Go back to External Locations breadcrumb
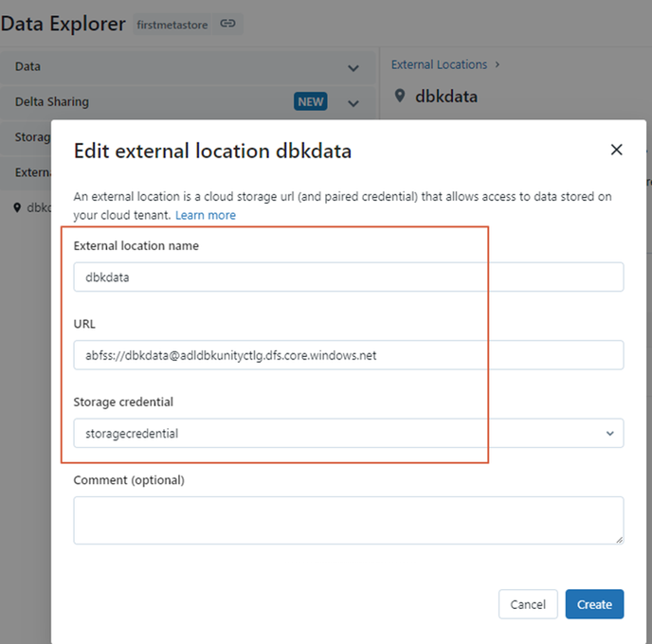The width and height of the screenshot is (652, 644). point(439,64)
